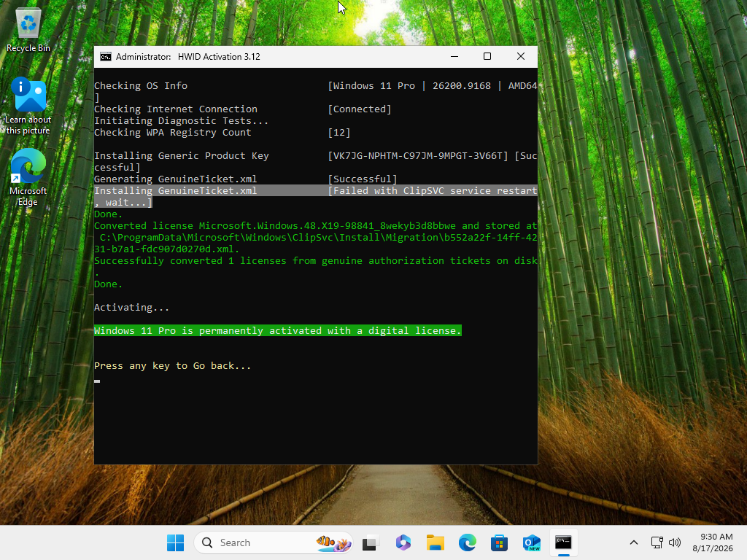This screenshot has height=560, width=747.
Task: Click highlighted 'Installing GenuineTicket.xml' line
Action: (175, 190)
